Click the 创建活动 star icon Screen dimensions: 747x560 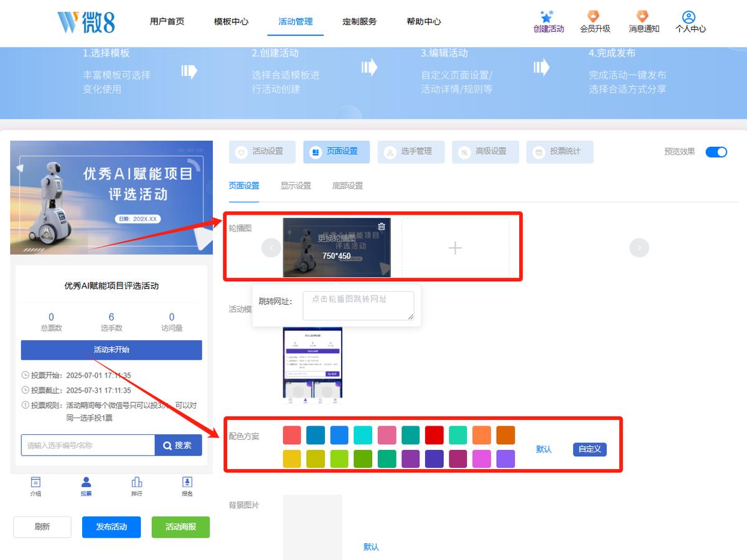click(547, 16)
